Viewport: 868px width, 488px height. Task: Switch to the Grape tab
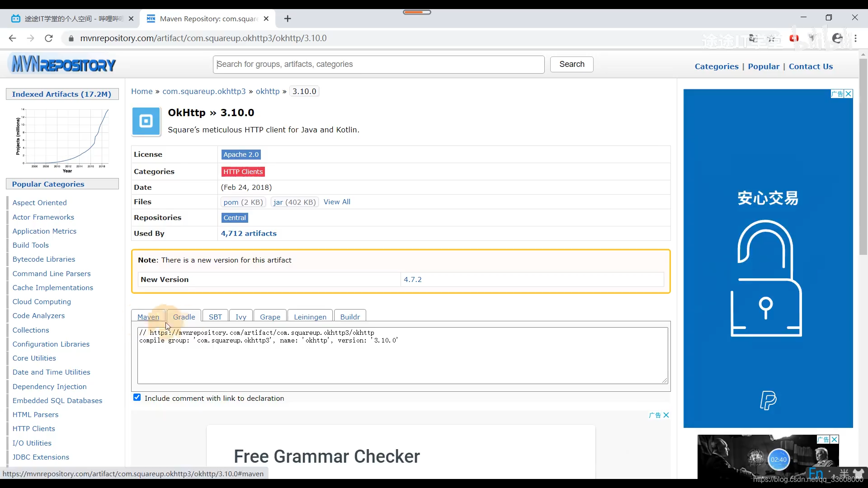coord(270,317)
